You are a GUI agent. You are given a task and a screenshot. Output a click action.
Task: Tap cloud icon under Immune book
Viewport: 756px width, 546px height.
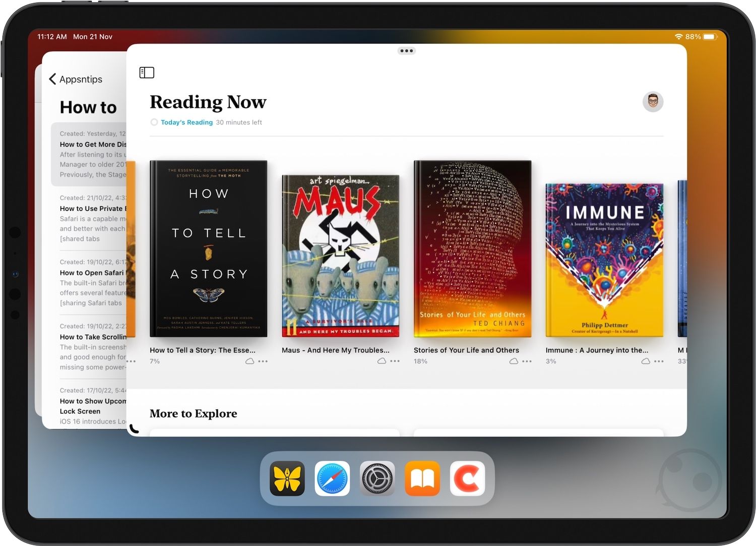click(646, 361)
